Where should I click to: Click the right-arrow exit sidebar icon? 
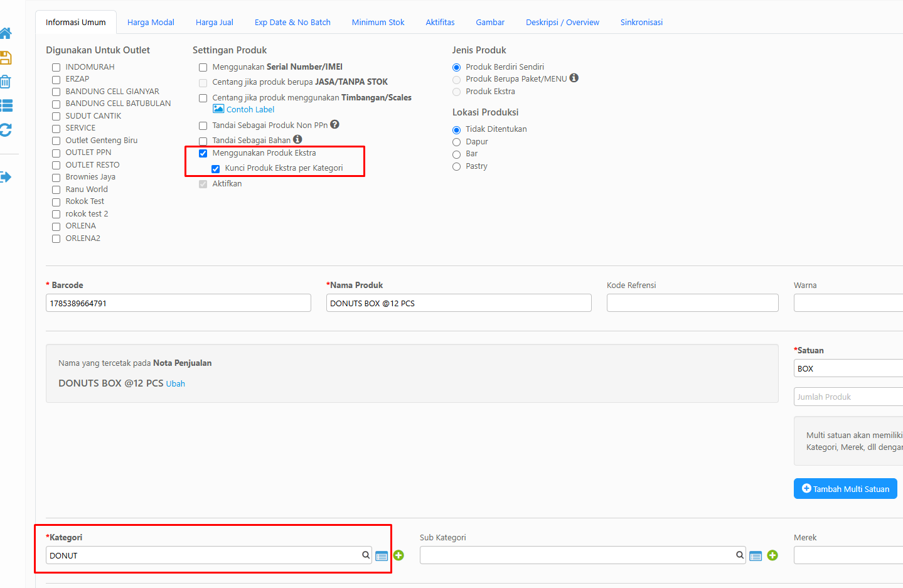click(x=5, y=177)
